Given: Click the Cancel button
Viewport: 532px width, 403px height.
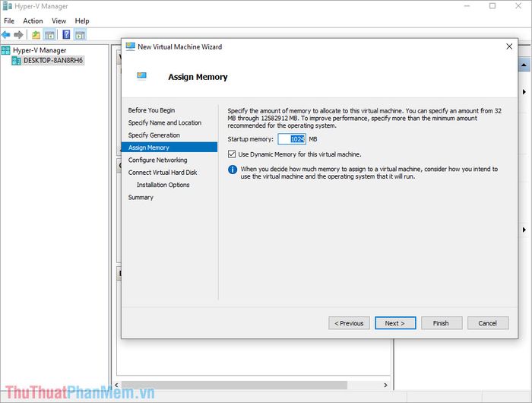Looking at the screenshot, I should pyautogui.click(x=488, y=323).
